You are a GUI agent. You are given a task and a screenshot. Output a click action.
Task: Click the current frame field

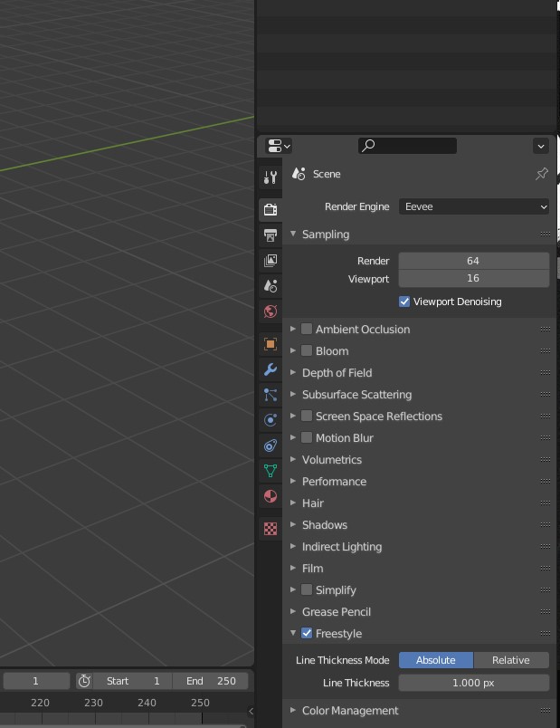pos(36,681)
